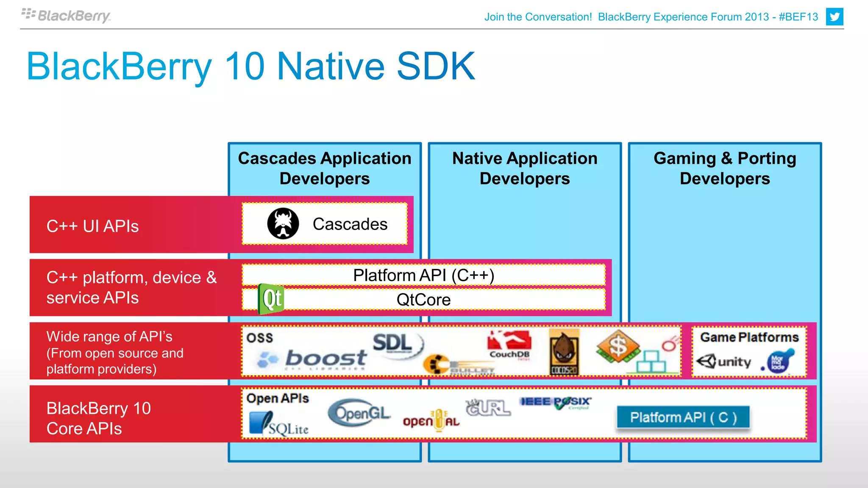Click the Cocos2D logo
Image resolution: width=868 pixels, height=488 pixels.
[x=563, y=352]
